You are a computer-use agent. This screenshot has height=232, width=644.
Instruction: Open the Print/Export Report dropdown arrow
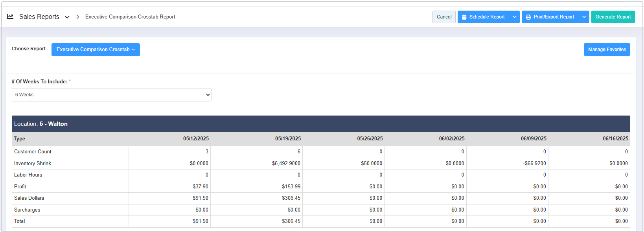point(584,17)
